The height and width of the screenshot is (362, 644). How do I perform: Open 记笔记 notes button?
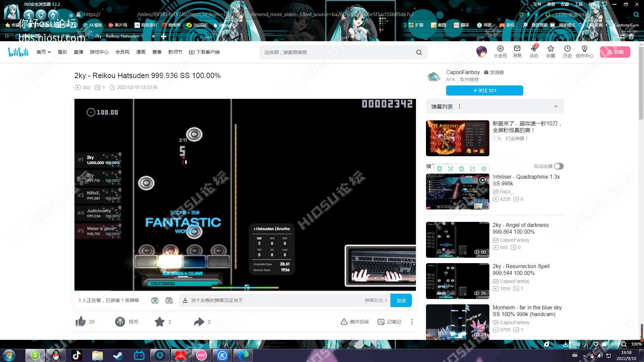pyautogui.click(x=389, y=322)
